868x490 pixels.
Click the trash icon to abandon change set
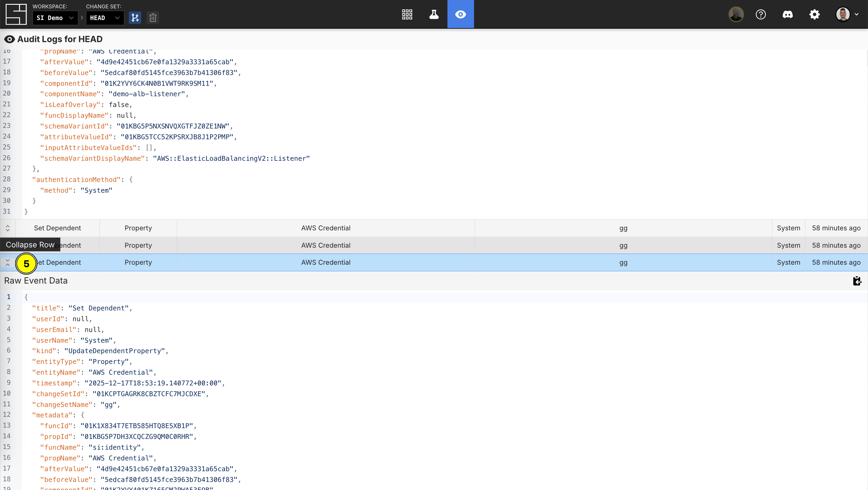(153, 18)
